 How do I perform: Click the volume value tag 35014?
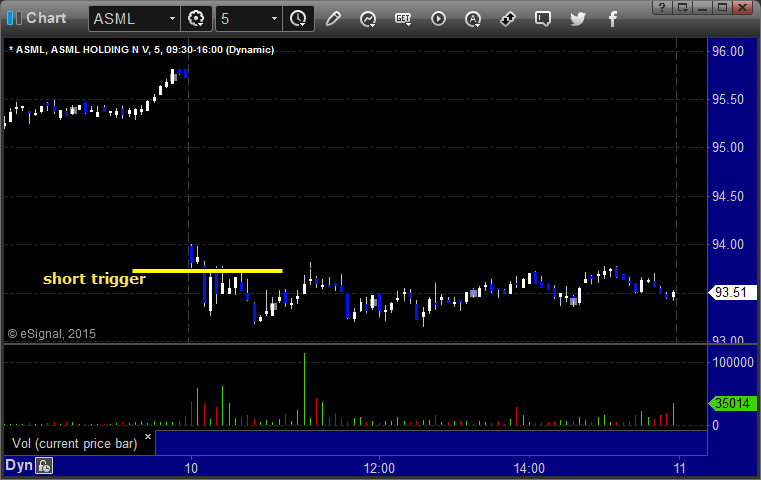point(732,403)
